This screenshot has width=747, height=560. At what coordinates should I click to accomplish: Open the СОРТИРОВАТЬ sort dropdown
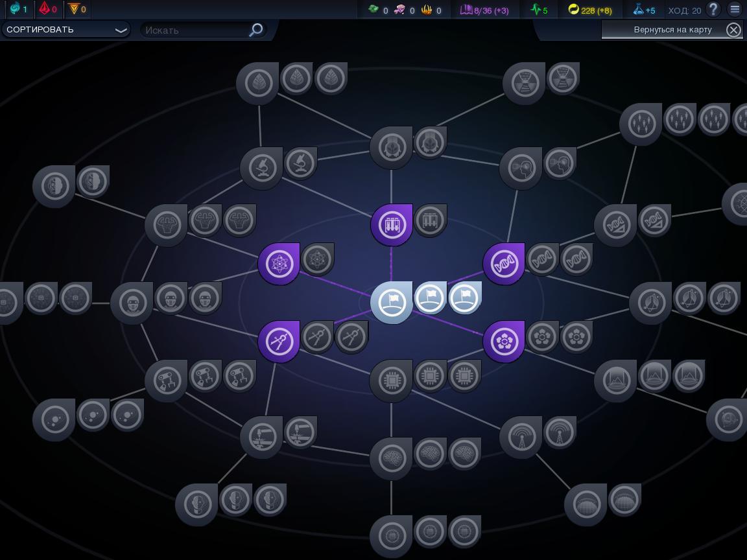click(x=66, y=30)
